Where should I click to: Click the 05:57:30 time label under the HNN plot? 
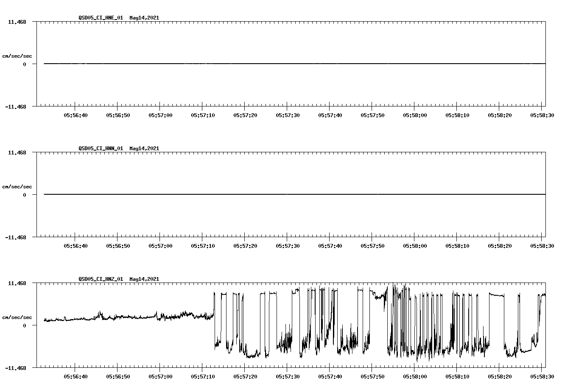coord(287,245)
